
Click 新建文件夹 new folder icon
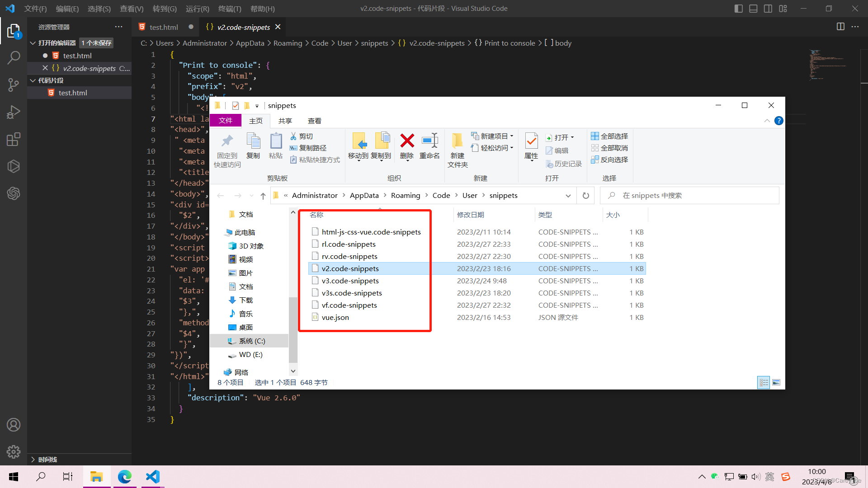click(458, 151)
